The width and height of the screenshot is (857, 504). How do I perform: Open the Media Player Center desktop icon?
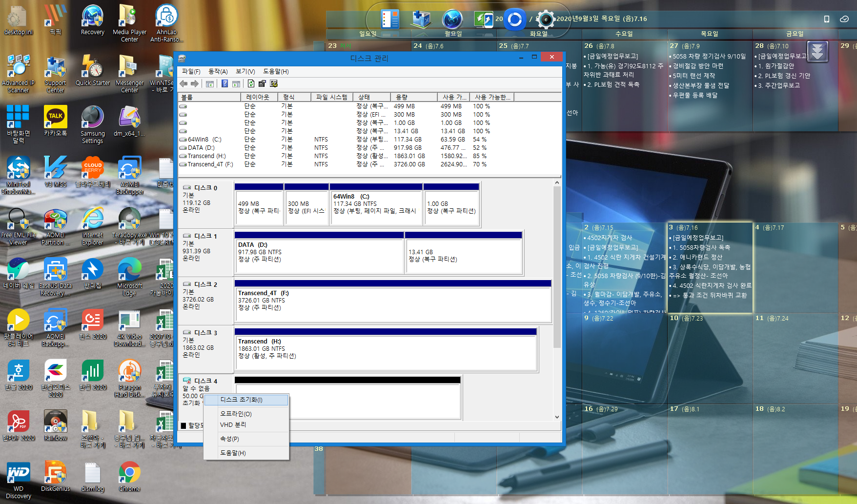pyautogui.click(x=129, y=23)
